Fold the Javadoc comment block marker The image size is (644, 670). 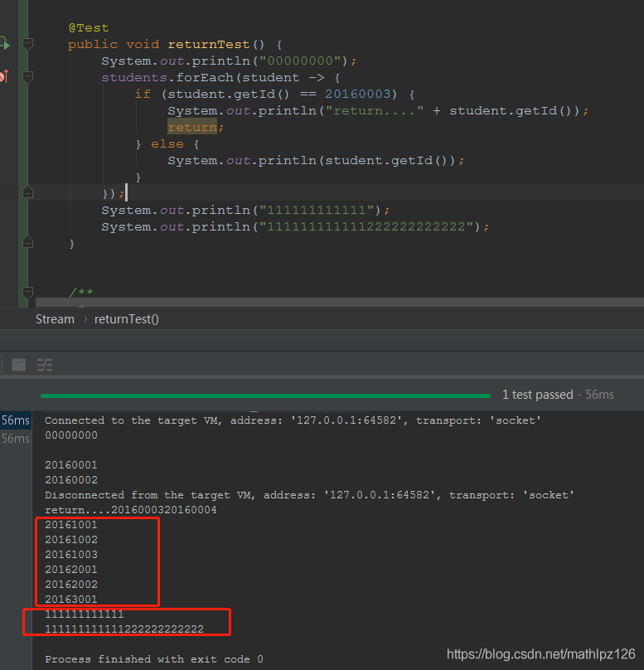[x=28, y=293]
